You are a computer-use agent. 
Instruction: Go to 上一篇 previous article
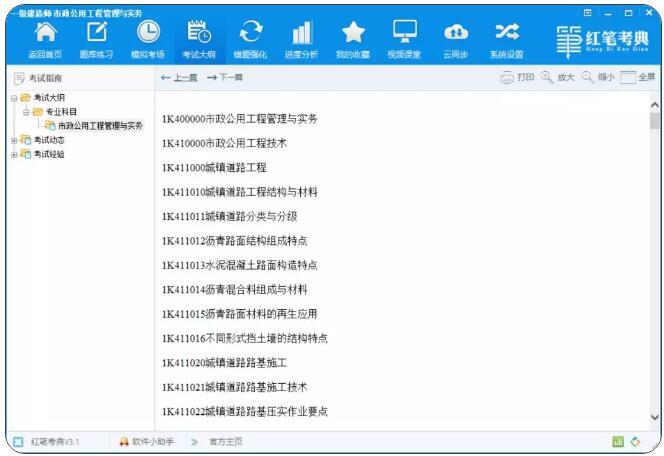click(x=179, y=77)
